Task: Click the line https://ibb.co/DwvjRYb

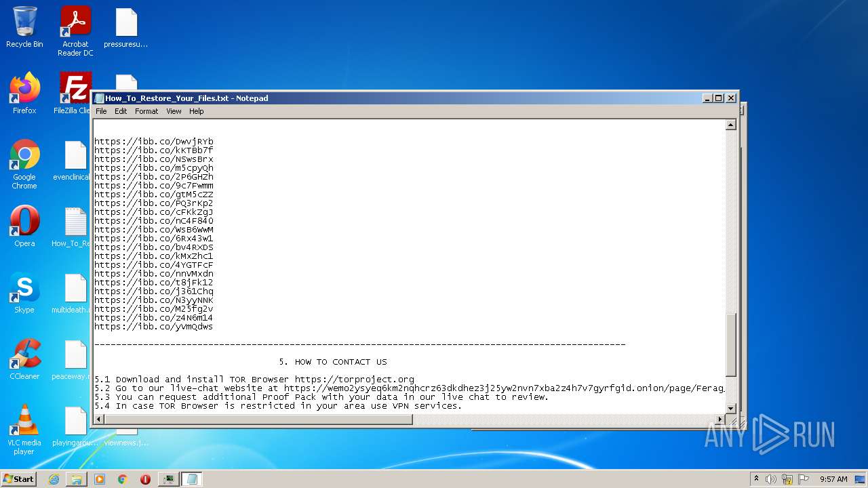Action: tap(154, 142)
